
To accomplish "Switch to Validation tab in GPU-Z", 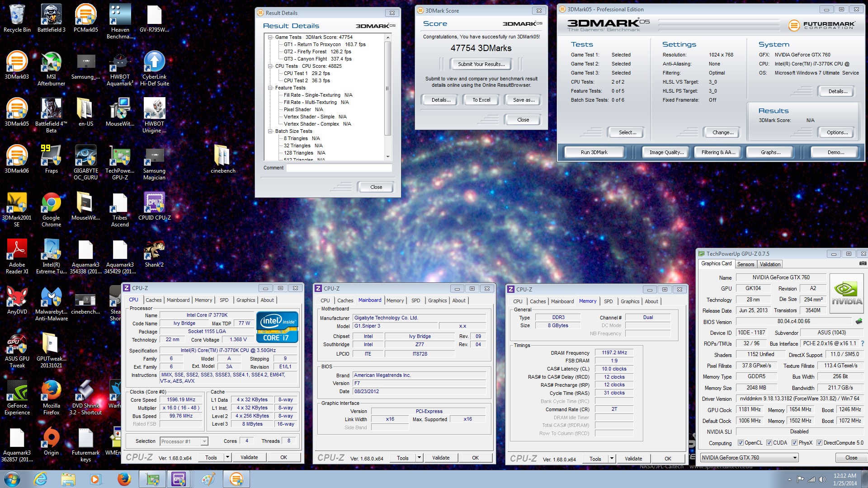I will tap(770, 264).
